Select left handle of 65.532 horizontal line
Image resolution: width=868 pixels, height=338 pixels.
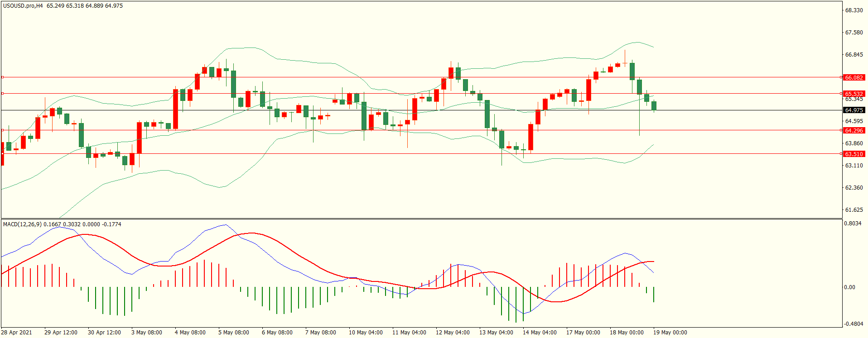(3, 94)
